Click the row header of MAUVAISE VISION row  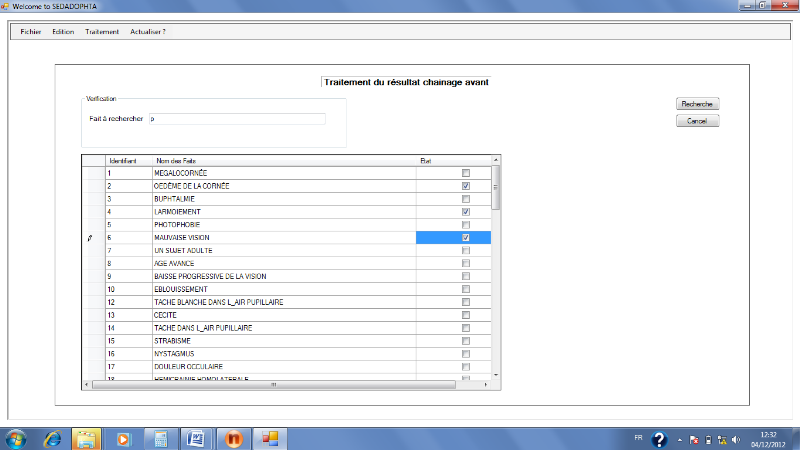point(94,237)
